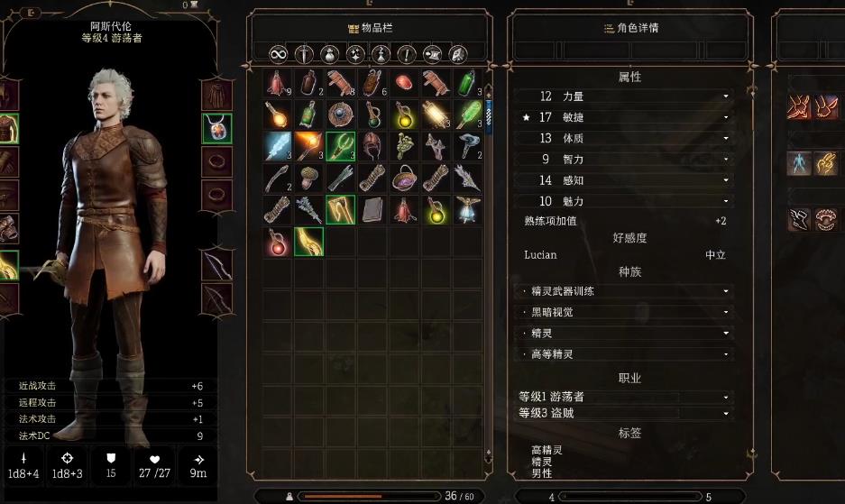Viewport: 845px width, 504px height.
Task: Select the round wooden shield item
Action: [x=340, y=115]
